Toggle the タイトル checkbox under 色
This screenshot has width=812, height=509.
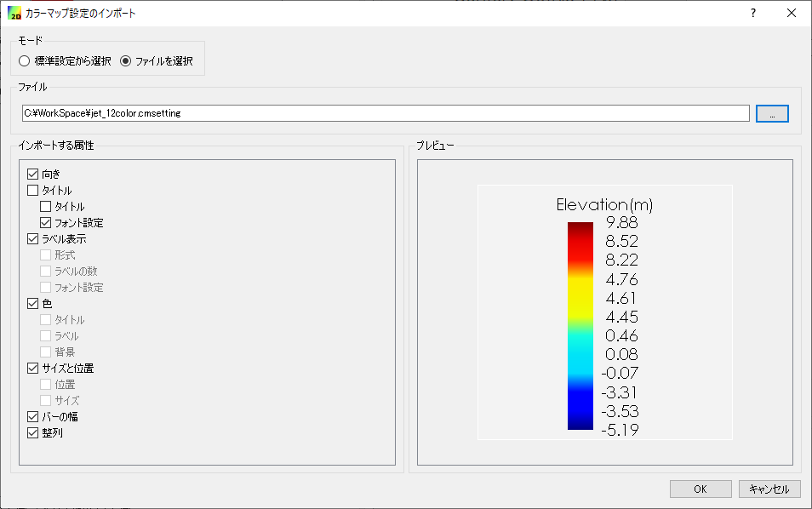pos(46,319)
